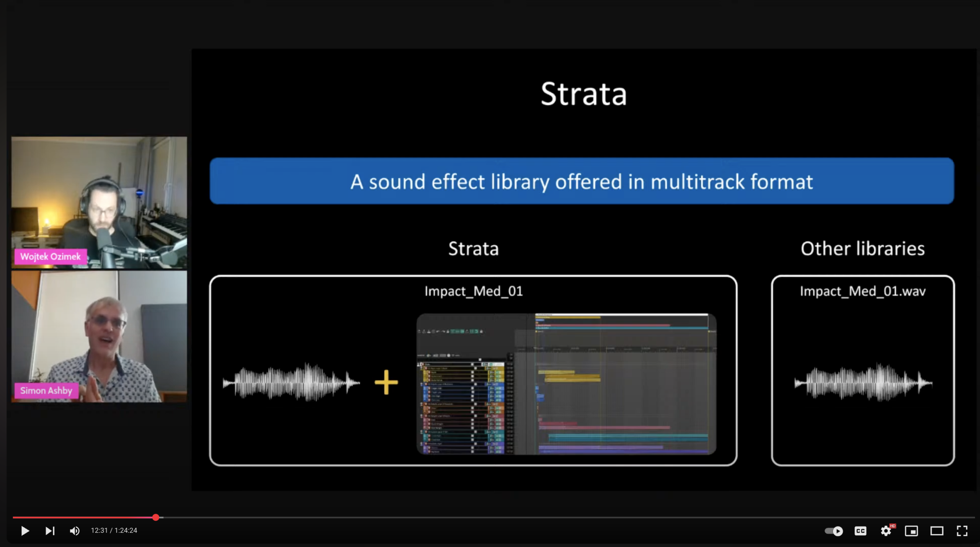
Task: Click the red progress bar scrubber
Action: tap(156, 517)
